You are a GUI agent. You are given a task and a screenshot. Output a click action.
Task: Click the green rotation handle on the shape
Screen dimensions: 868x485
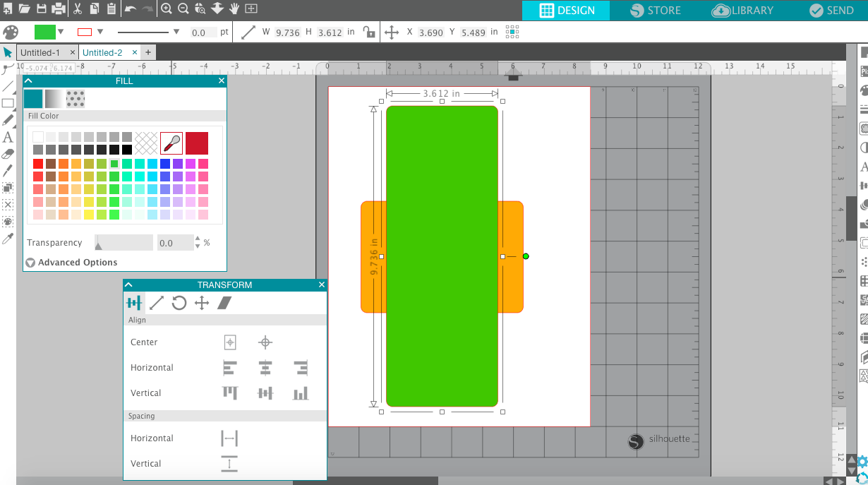526,256
